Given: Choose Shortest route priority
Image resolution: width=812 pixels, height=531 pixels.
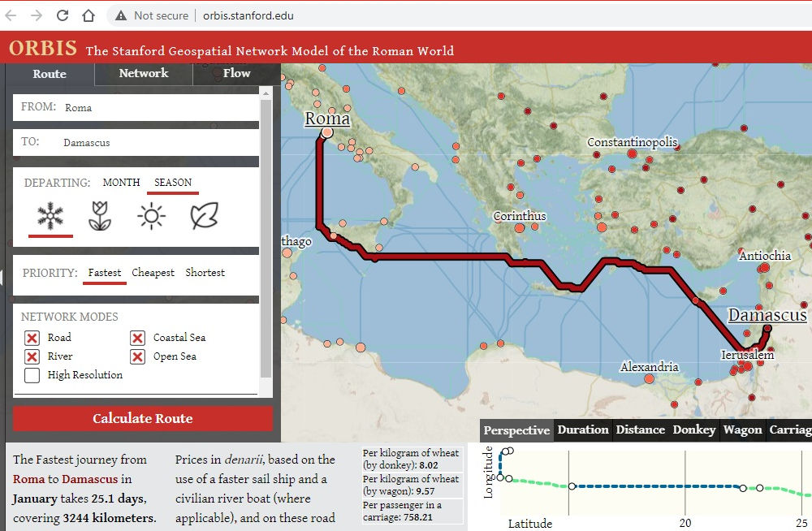Looking at the screenshot, I should click(x=205, y=273).
